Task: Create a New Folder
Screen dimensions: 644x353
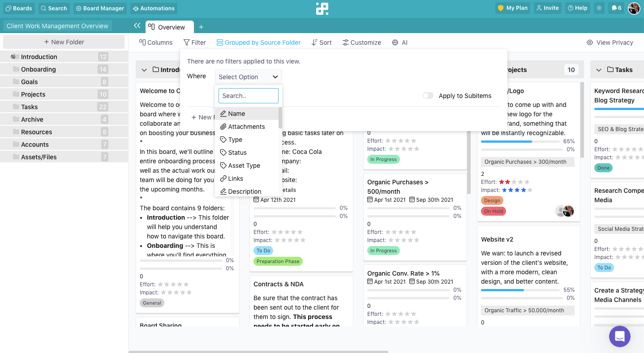Action: 64,42
